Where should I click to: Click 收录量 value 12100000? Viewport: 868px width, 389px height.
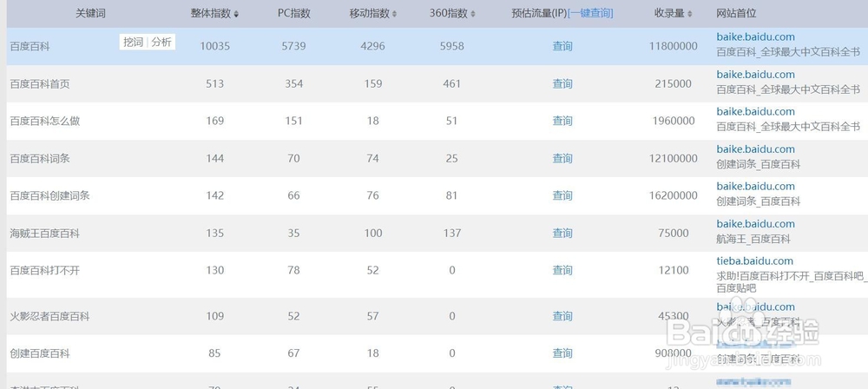674,159
